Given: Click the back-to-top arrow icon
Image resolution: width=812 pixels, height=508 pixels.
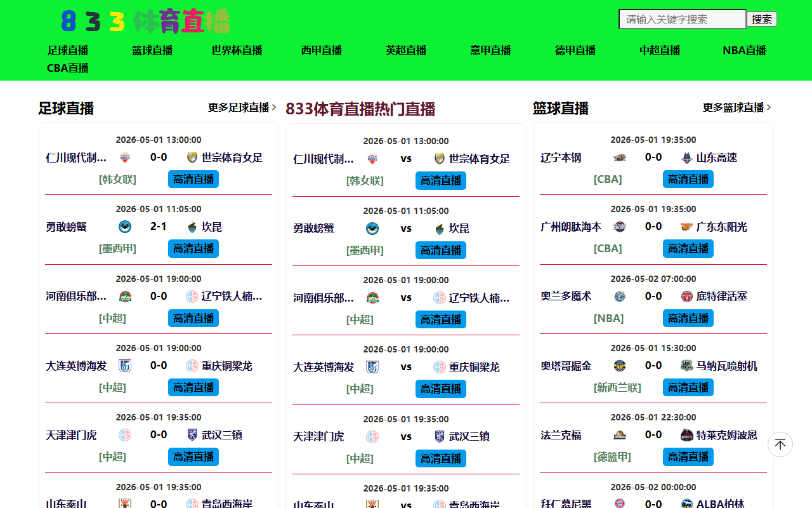Looking at the screenshot, I should tap(780, 444).
